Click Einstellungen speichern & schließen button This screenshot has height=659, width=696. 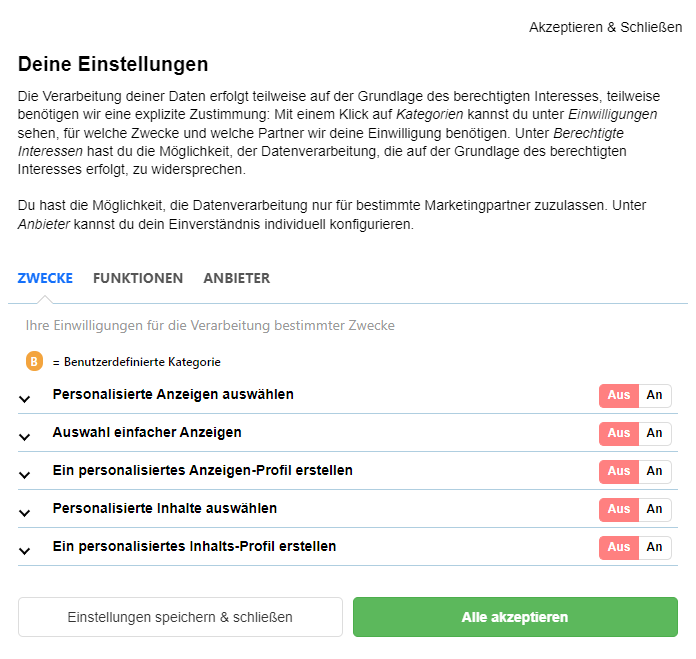(180, 617)
